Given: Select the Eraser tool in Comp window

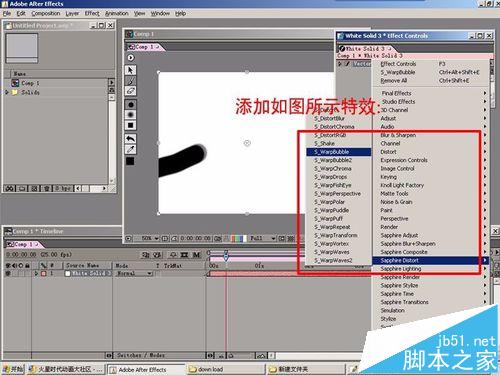Looking at the screenshot, I should click(x=130, y=91).
